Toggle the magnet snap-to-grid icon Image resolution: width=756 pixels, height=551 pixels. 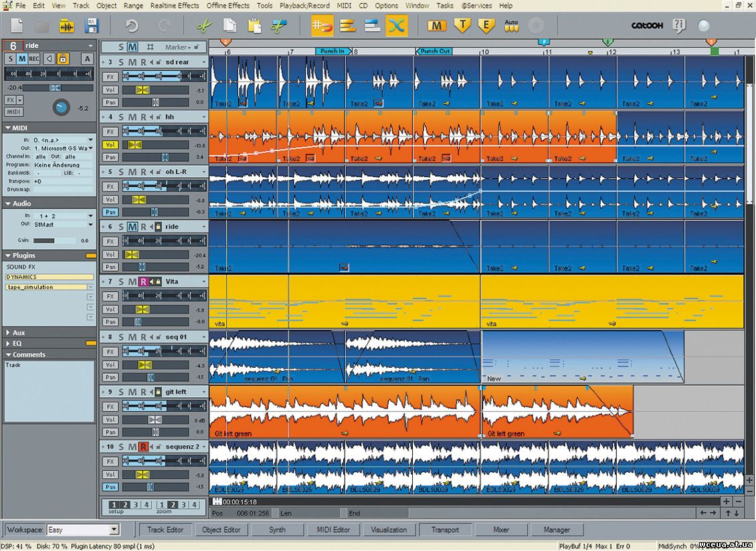322,26
